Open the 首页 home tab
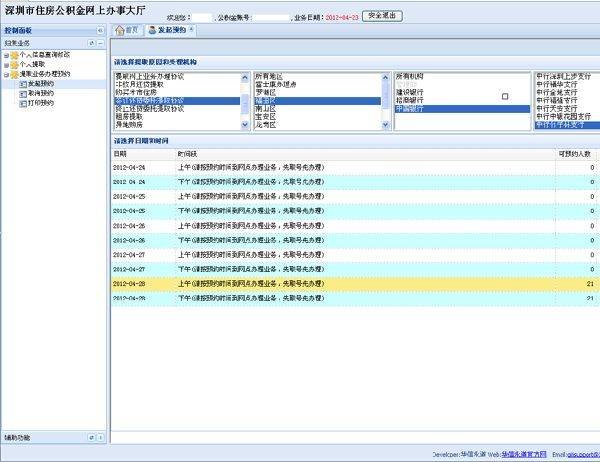The height and width of the screenshot is (462, 600). pos(127,30)
